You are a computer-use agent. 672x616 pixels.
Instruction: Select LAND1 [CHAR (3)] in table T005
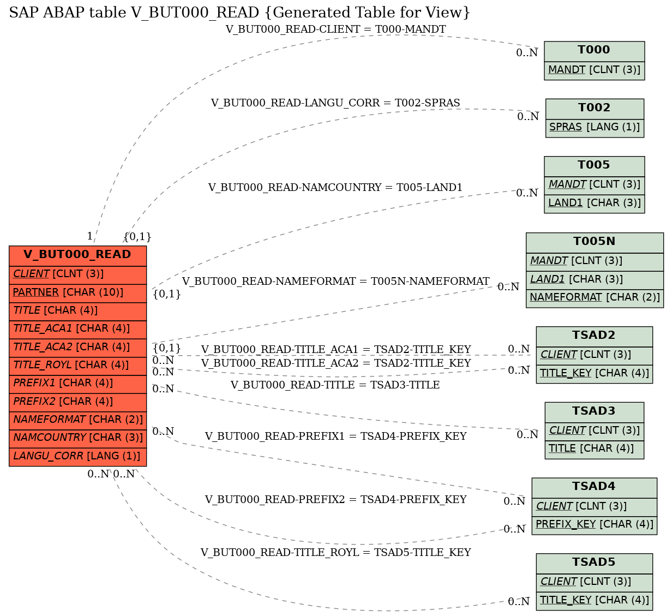tap(595, 204)
